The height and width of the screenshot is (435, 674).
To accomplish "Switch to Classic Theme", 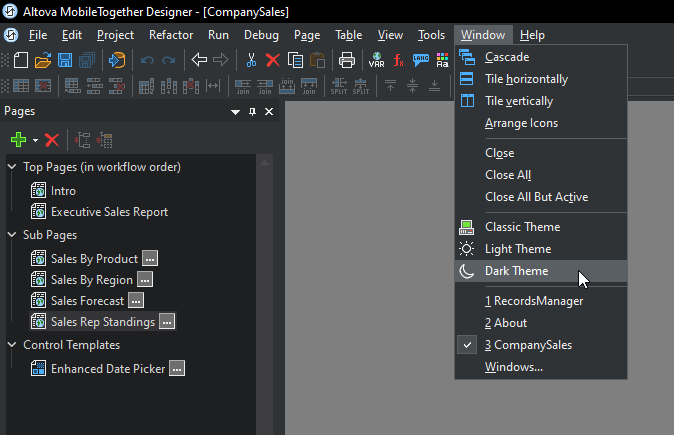I will click(541, 227).
